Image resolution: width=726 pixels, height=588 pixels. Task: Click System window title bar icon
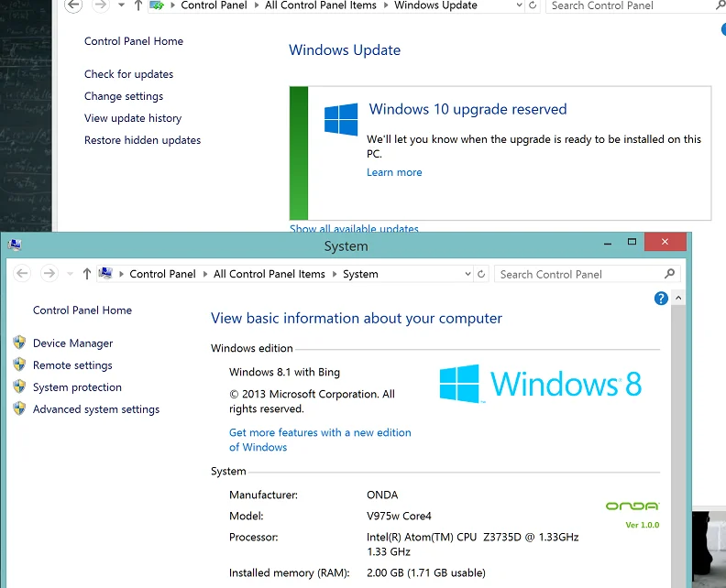[x=15, y=245]
